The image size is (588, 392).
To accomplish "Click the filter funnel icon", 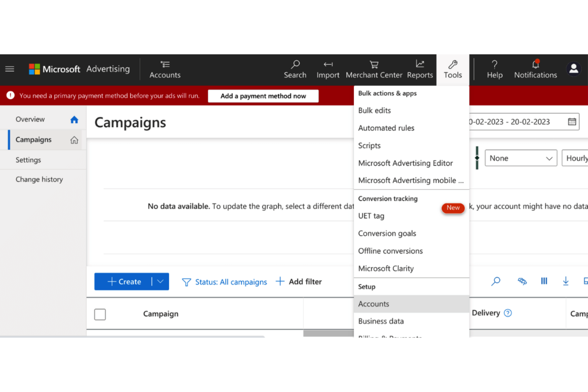I will click(x=186, y=282).
